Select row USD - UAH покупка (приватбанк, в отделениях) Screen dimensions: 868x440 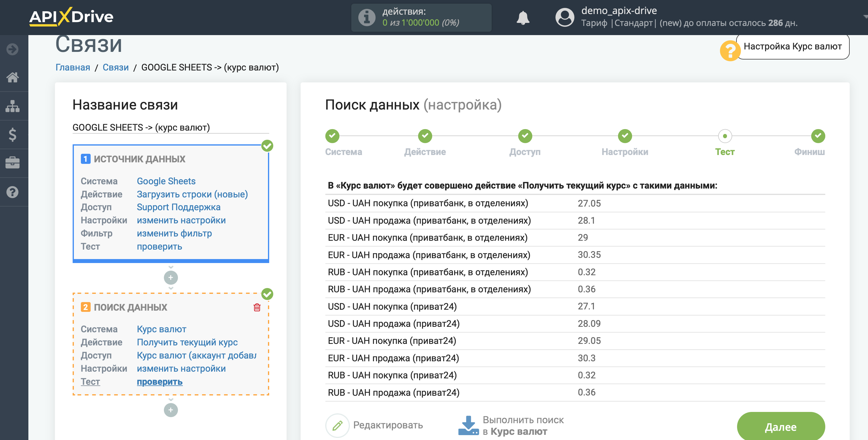point(575,203)
